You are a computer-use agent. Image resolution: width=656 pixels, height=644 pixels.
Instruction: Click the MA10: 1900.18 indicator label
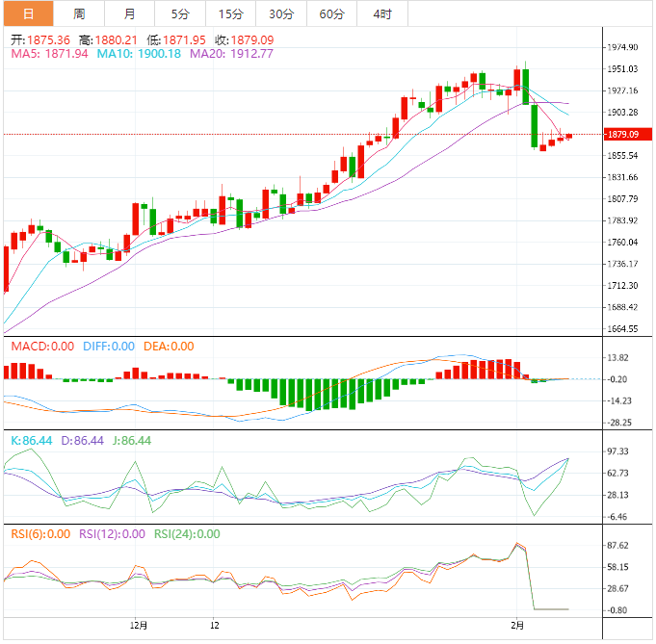pos(137,54)
